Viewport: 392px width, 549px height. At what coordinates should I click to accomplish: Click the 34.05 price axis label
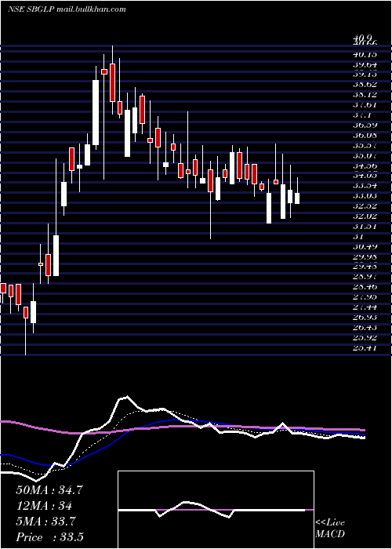tap(365, 176)
